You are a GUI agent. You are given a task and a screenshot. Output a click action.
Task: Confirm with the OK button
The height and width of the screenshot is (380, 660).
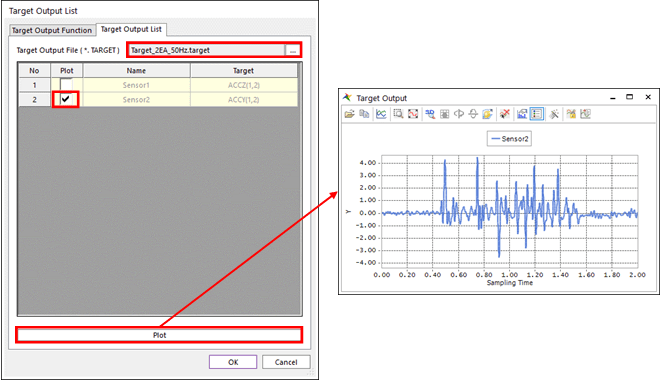tap(233, 362)
